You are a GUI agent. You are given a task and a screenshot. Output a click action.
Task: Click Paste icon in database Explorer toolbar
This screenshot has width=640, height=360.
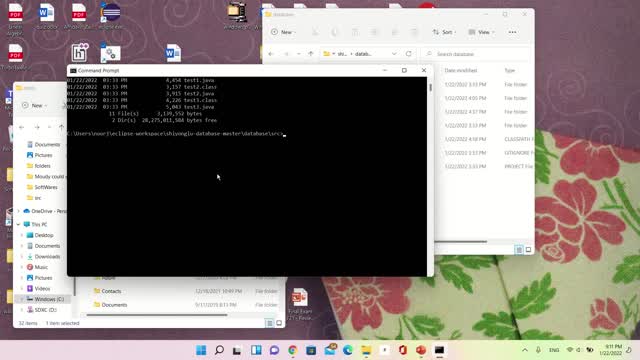click(x=355, y=32)
